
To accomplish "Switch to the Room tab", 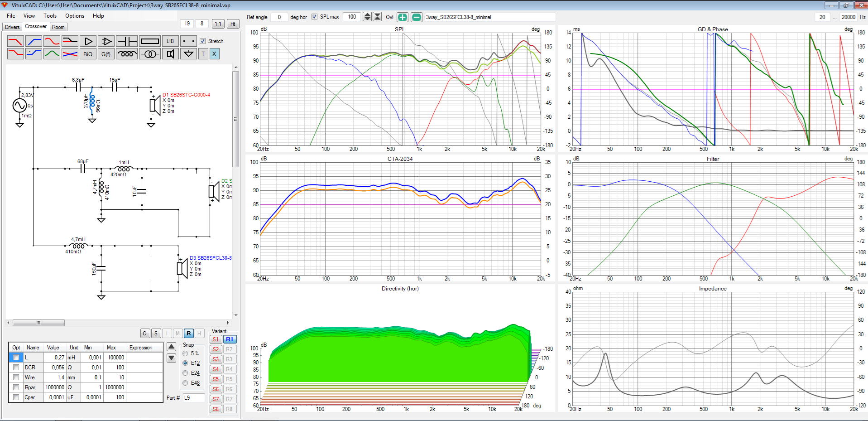I will point(58,27).
